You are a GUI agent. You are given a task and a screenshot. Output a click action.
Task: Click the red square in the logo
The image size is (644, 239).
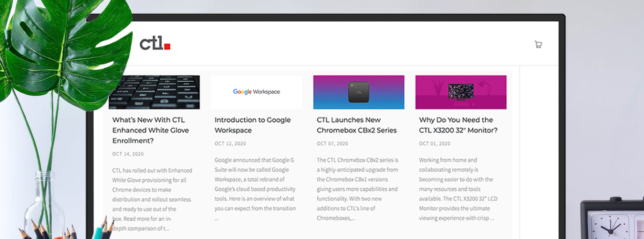[167, 46]
